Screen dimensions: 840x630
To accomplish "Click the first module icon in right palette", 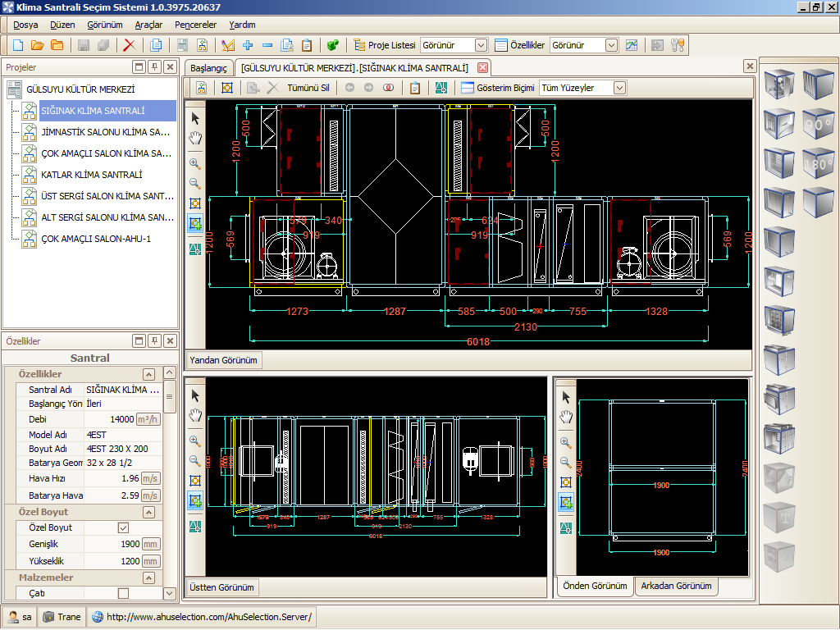I will coord(779,84).
